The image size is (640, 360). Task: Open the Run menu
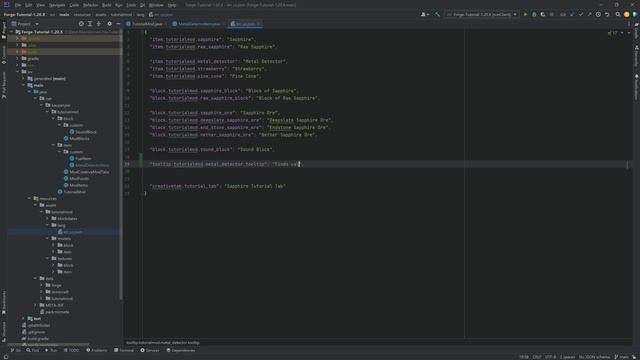(x=118, y=5)
